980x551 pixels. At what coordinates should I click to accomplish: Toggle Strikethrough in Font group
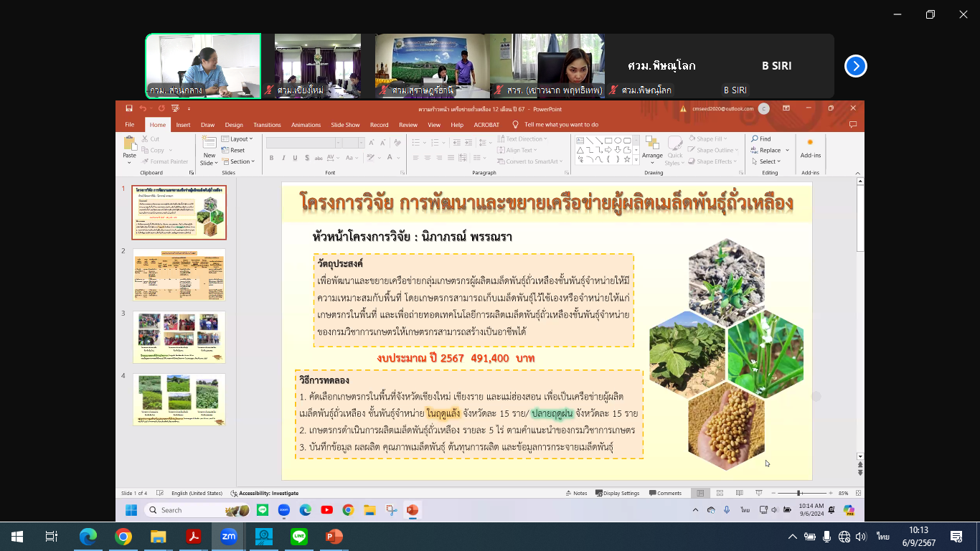tap(317, 158)
